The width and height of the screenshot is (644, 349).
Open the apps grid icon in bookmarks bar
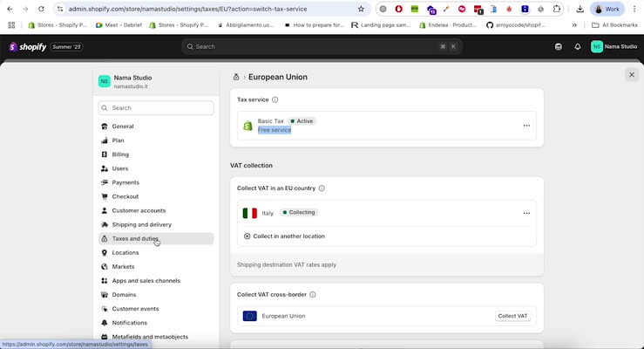[x=11, y=25]
